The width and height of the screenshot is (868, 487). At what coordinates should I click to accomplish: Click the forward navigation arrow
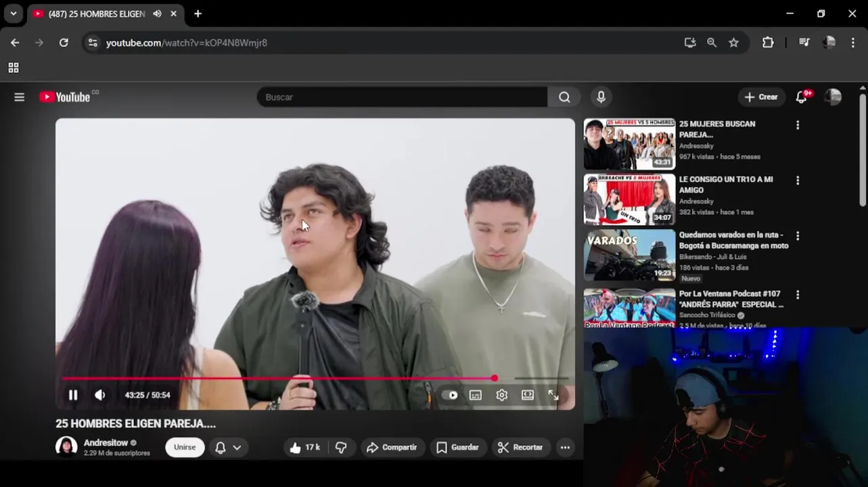tap(39, 43)
